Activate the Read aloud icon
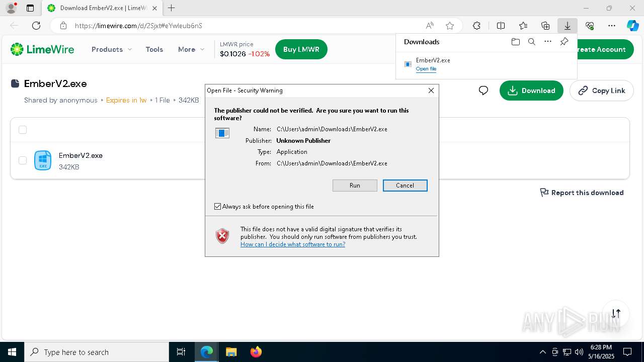The height and width of the screenshot is (362, 644). (x=430, y=26)
